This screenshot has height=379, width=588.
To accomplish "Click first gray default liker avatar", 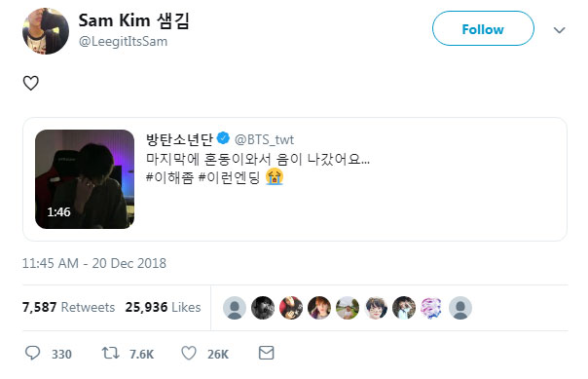I will (235, 308).
